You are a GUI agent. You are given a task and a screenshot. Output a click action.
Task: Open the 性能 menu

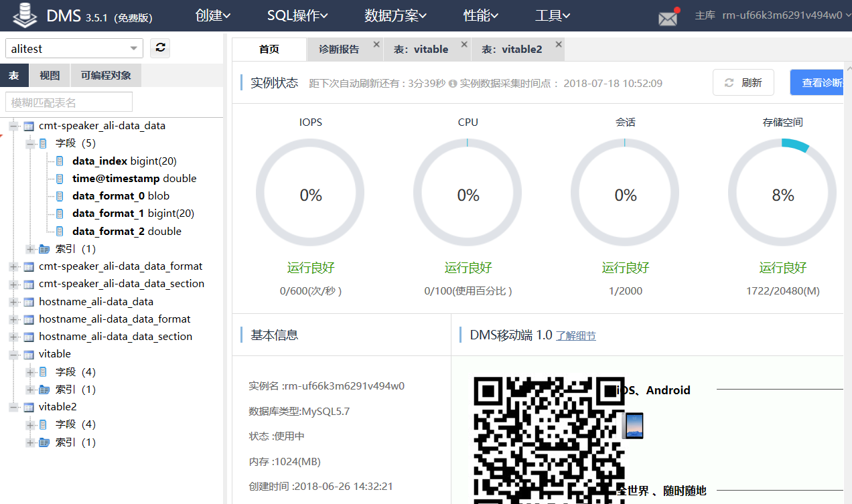(481, 15)
